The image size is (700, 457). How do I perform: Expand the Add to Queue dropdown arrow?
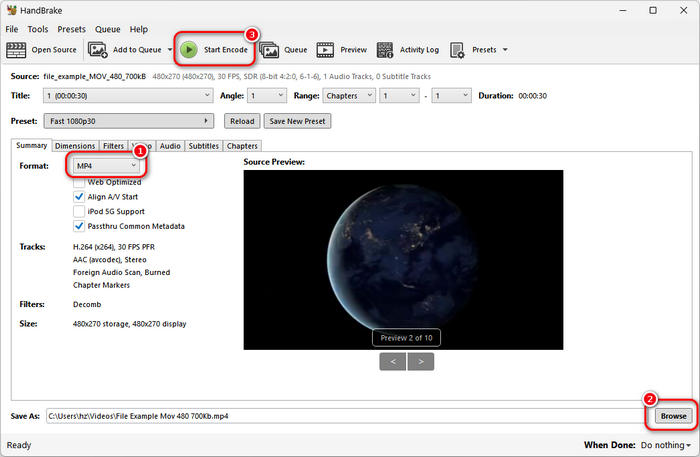point(170,50)
